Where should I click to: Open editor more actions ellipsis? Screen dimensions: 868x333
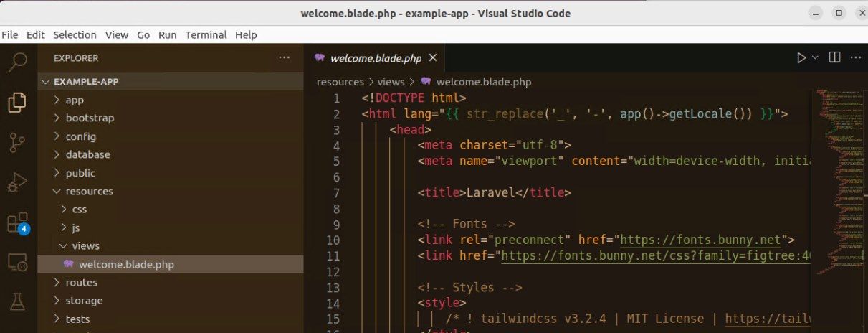pyautogui.click(x=856, y=57)
